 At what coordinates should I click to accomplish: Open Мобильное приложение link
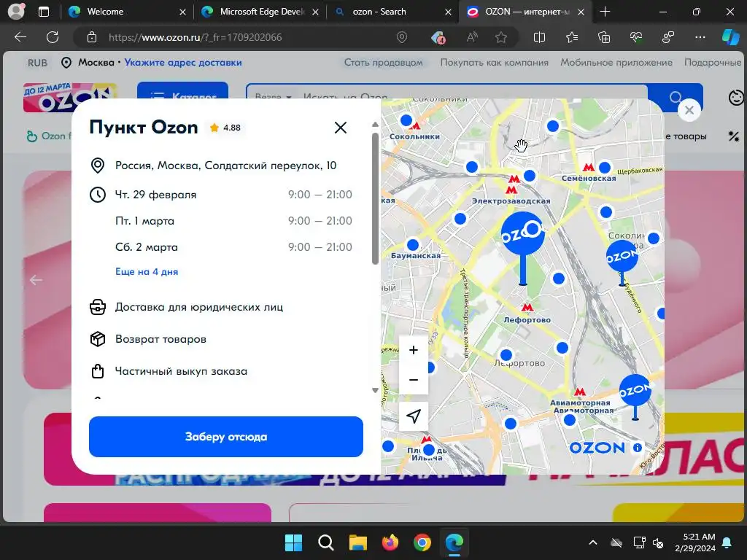(616, 63)
